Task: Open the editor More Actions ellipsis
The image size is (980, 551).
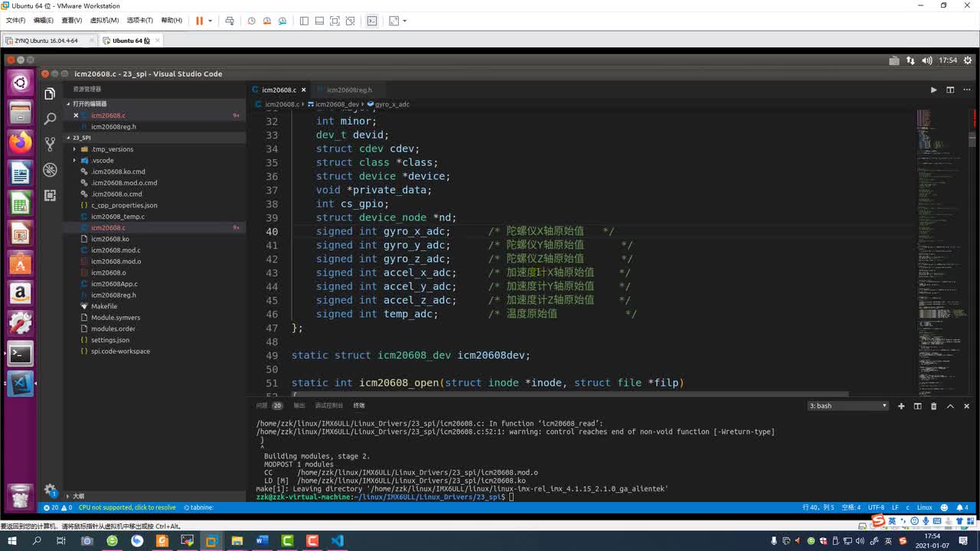Action: point(966,90)
